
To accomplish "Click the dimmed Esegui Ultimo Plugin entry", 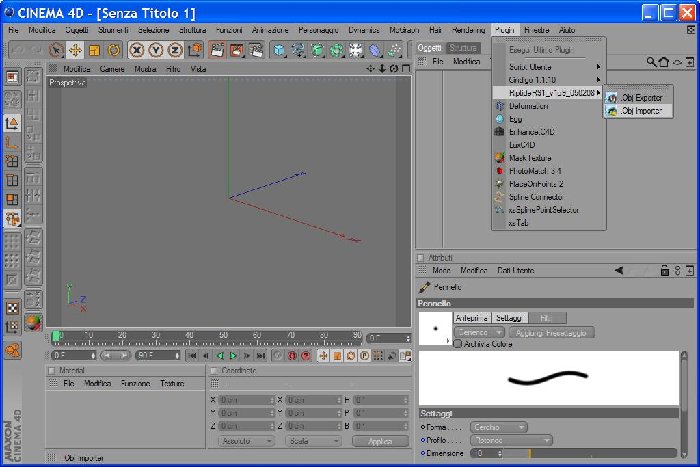I will pyautogui.click(x=540, y=50).
